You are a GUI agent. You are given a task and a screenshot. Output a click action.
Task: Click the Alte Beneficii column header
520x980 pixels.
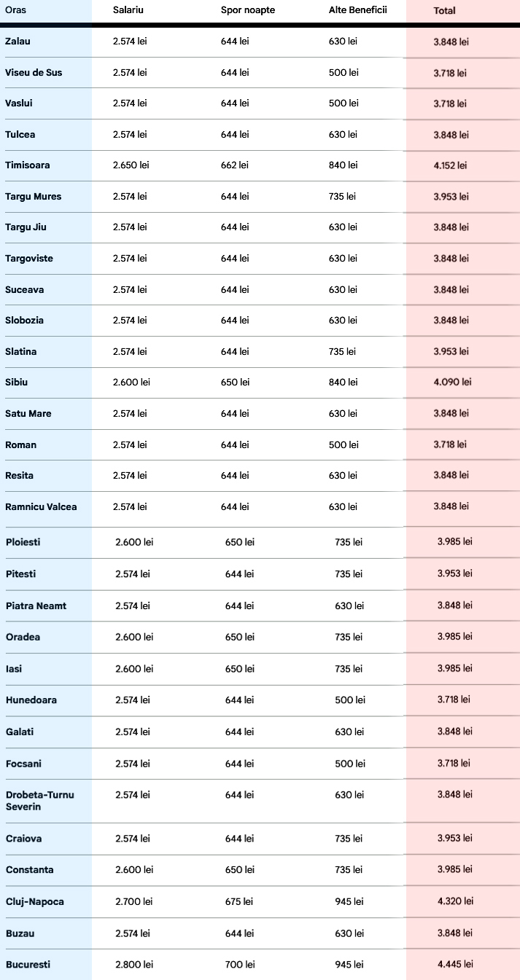[x=357, y=10]
